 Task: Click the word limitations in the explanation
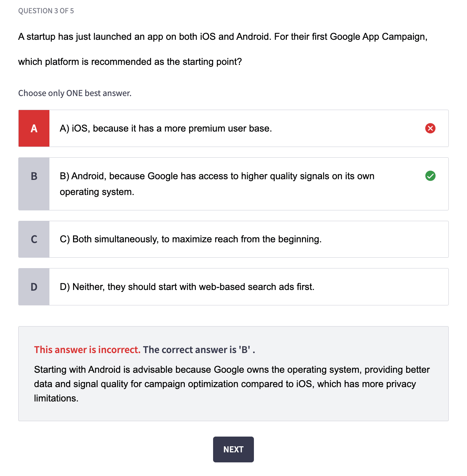point(56,398)
